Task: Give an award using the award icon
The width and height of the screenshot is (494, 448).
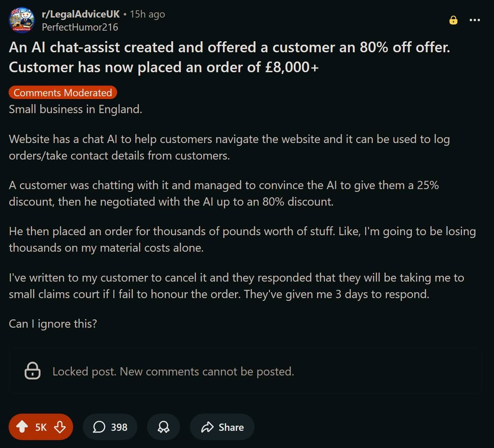Action: [164, 427]
